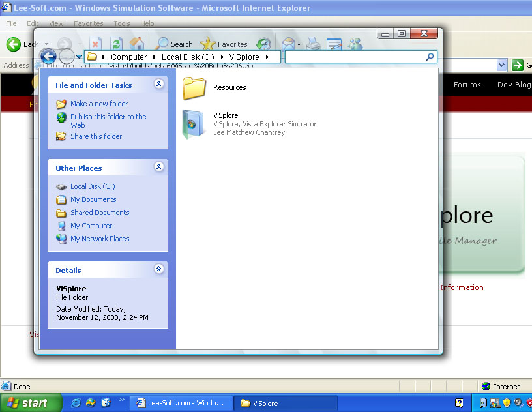Click Computer in ViSplore's breadcrumb path

tap(129, 57)
